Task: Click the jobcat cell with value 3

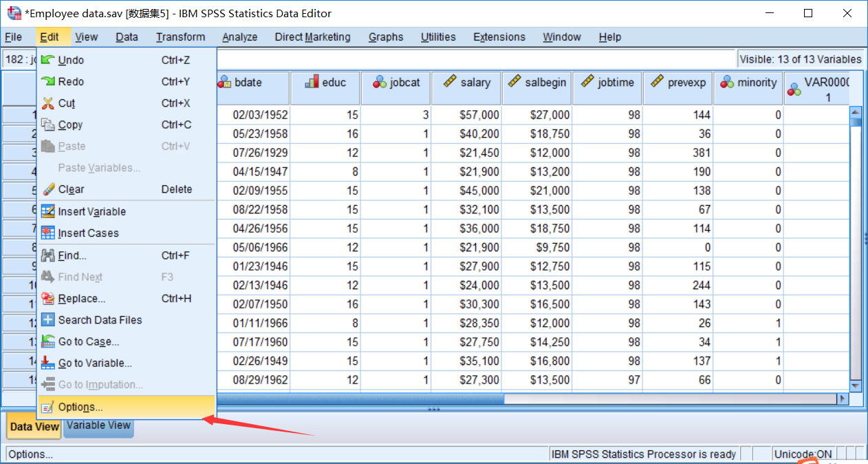Action: [395, 115]
